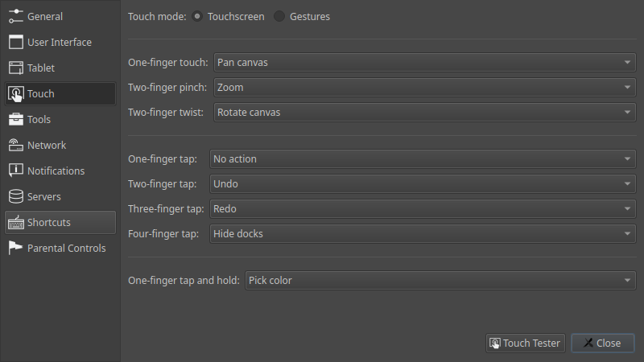This screenshot has height=362, width=644.
Task: Open the Touch Tester button
Action: (x=526, y=343)
